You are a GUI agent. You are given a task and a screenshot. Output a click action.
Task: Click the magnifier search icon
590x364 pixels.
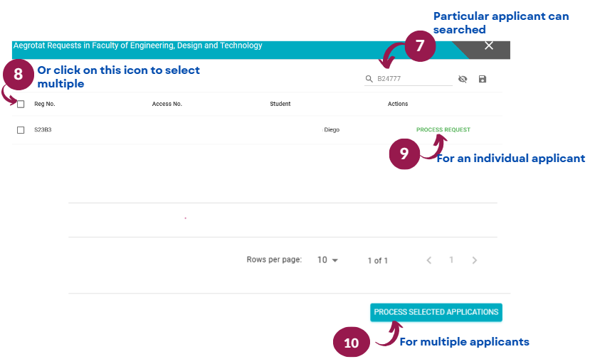[369, 79]
